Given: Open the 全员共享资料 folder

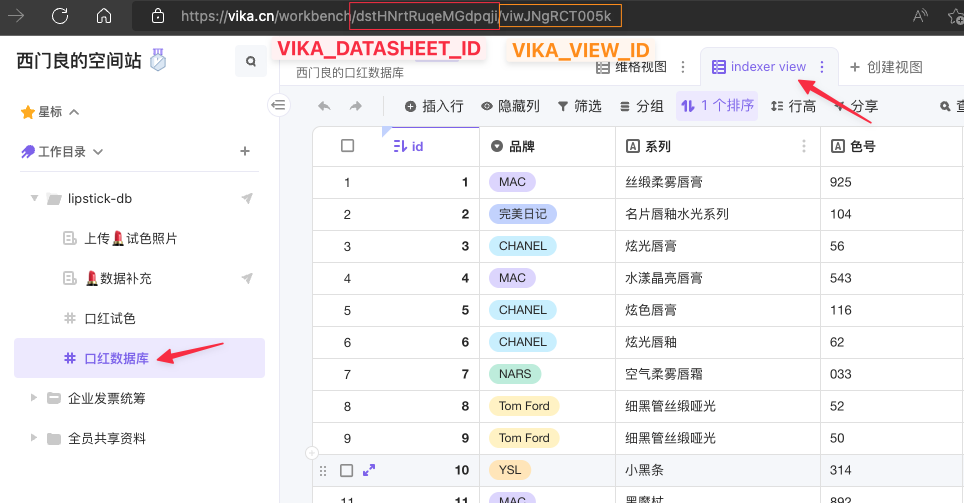Looking at the screenshot, I should click(106, 438).
